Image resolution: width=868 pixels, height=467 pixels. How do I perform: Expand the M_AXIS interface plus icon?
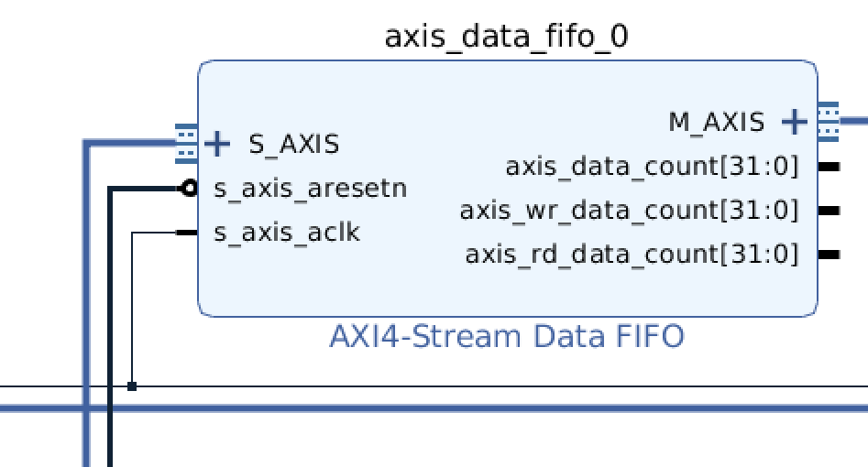(795, 121)
